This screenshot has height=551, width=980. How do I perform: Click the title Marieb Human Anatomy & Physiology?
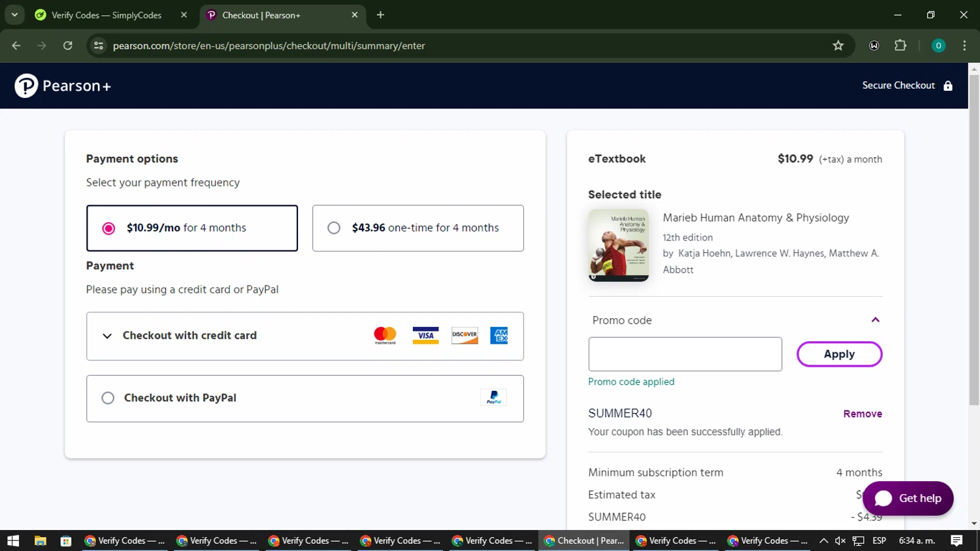756,218
